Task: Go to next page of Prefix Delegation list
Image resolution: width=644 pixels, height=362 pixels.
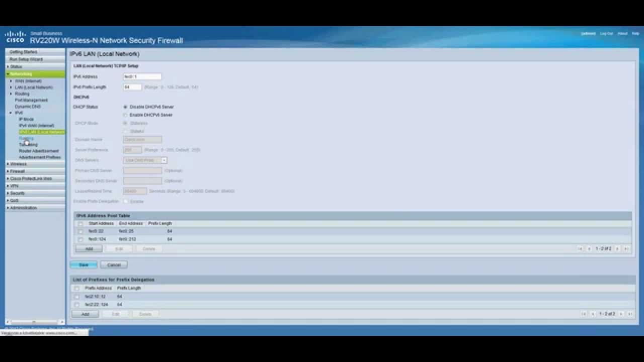Action: coord(621,314)
